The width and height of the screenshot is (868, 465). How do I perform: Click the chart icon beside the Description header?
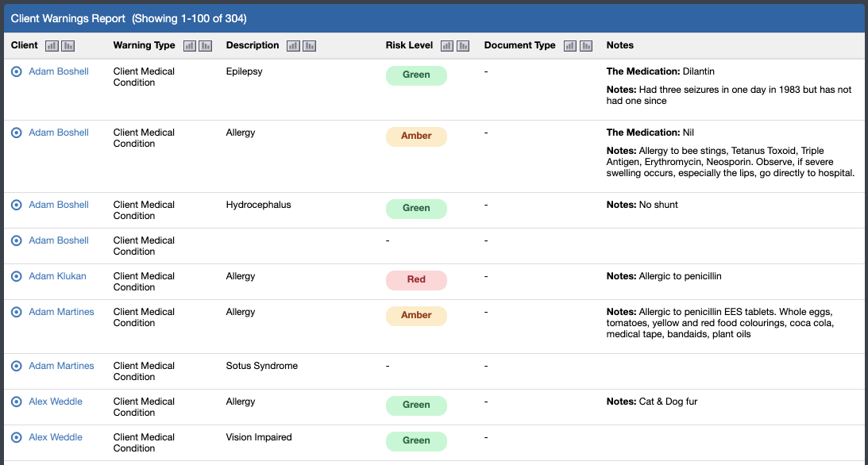pos(291,45)
